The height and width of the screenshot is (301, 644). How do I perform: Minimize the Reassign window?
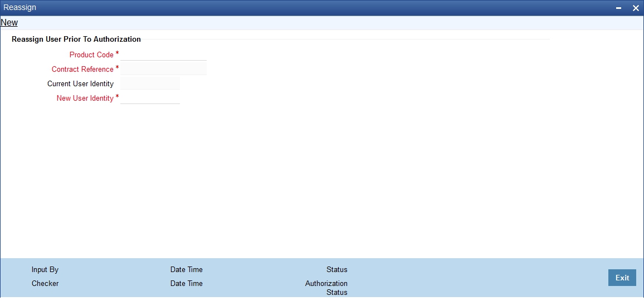(618, 8)
